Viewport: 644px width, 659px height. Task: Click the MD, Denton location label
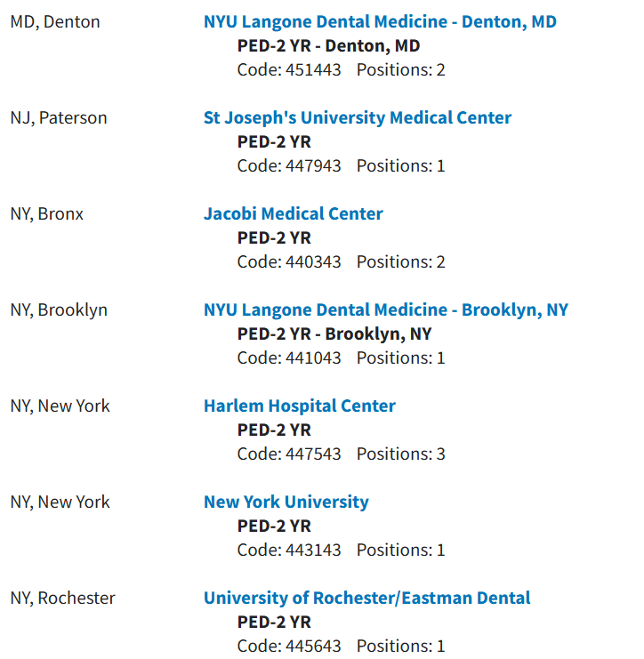coord(55,22)
